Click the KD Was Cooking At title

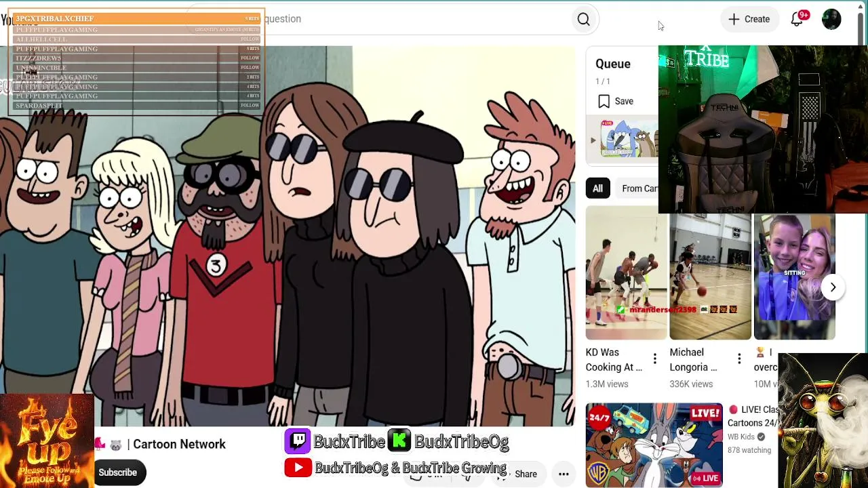coord(614,360)
